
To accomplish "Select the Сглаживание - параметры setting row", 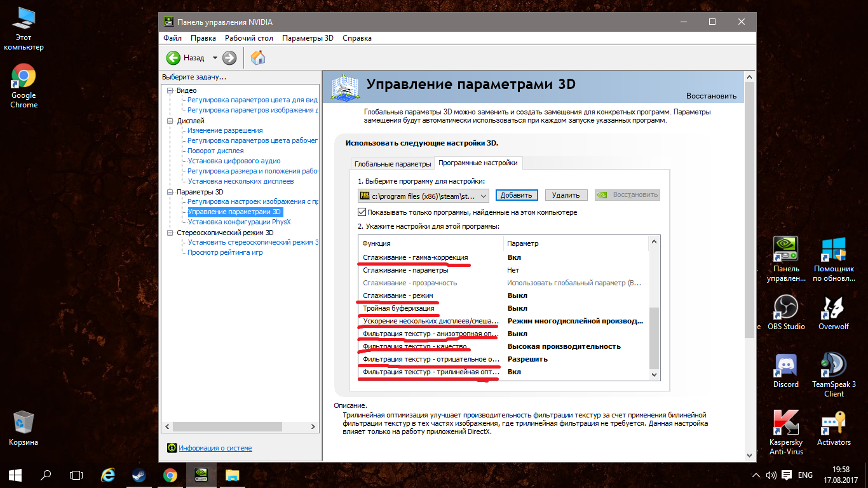I will 504,270.
